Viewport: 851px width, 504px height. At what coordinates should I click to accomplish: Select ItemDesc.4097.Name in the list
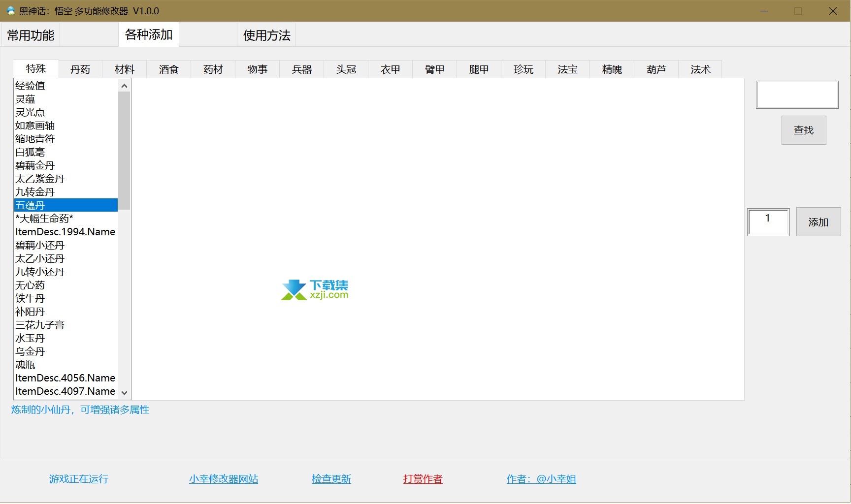pyautogui.click(x=66, y=391)
